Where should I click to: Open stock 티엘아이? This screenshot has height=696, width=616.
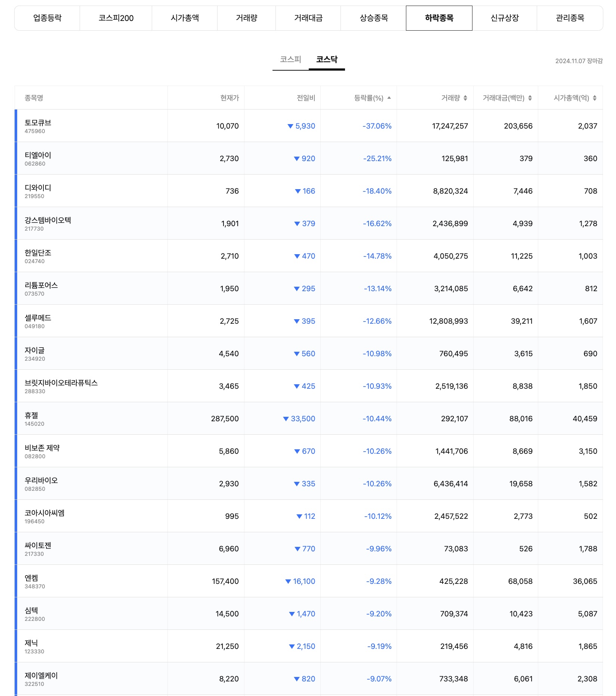coord(38,155)
